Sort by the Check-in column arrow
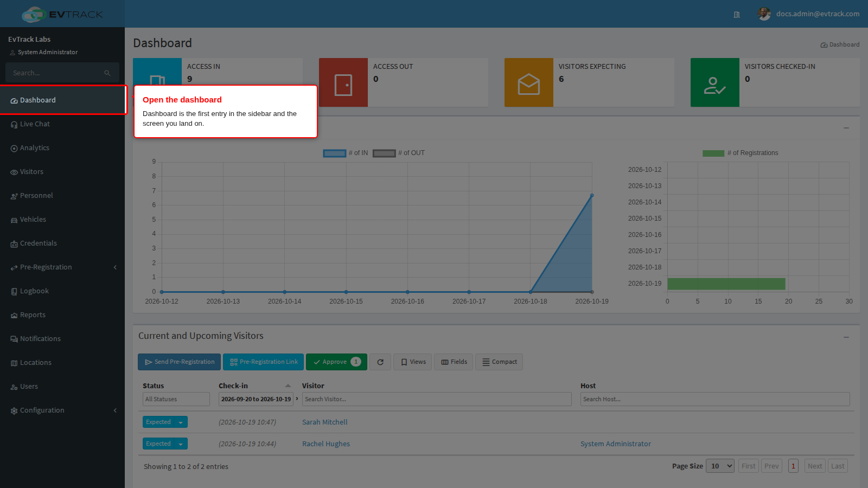Image resolution: width=868 pixels, height=488 pixels. [x=288, y=386]
